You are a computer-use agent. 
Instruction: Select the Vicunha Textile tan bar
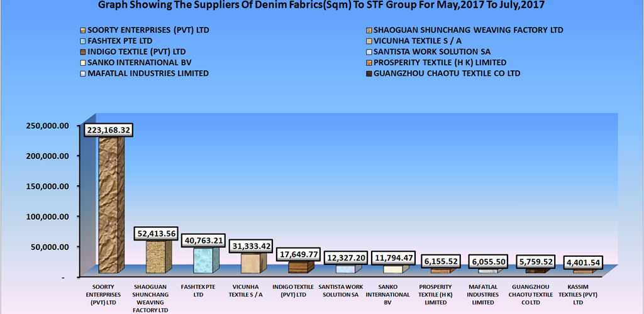(x=254, y=263)
